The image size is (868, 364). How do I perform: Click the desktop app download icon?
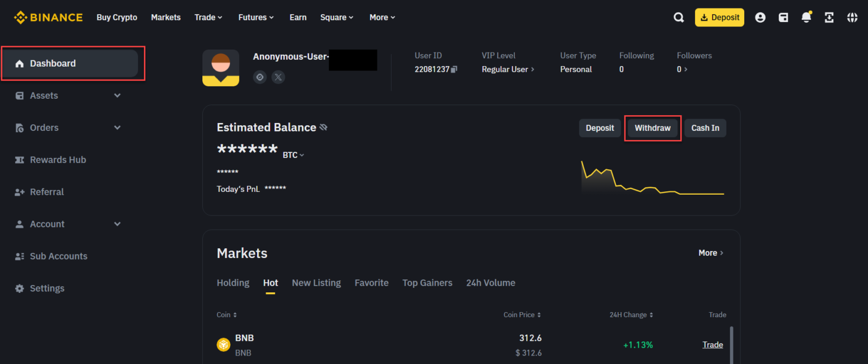pyautogui.click(x=828, y=17)
